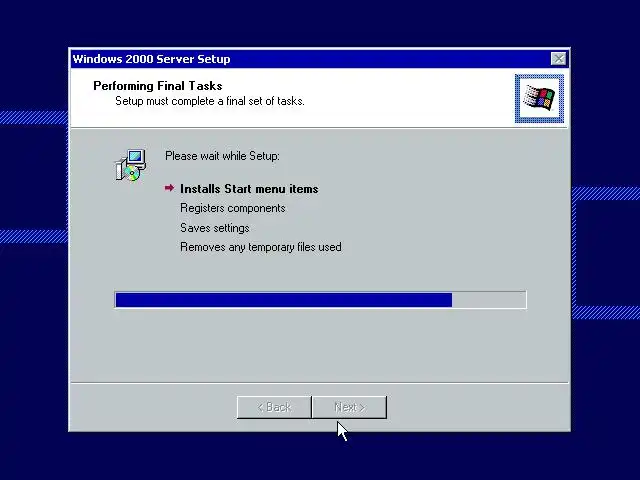
Task: Click the red arrow current-step indicator
Action: (169, 188)
